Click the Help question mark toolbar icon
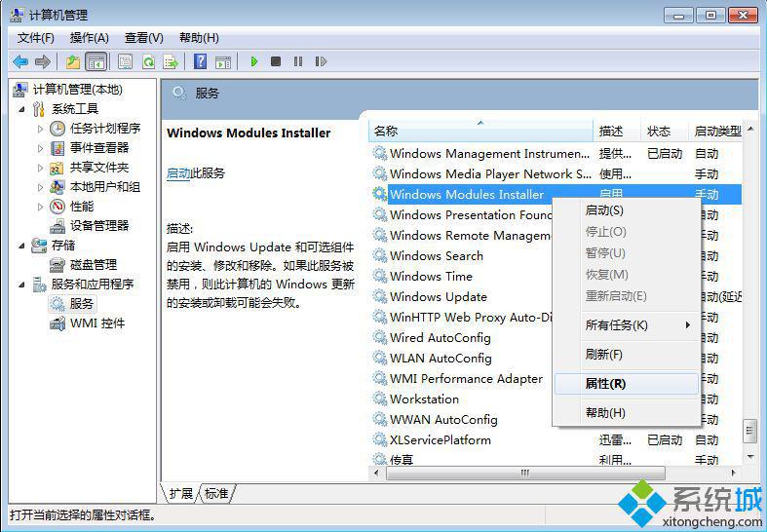This screenshot has width=767, height=532. pyautogui.click(x=200, y=61)
